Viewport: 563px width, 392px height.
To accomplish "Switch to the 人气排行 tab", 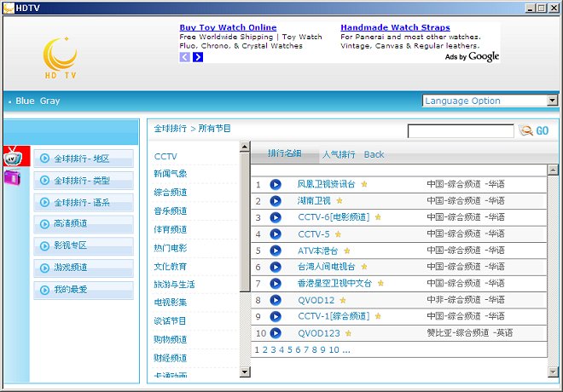I will [x=339, y=154].
